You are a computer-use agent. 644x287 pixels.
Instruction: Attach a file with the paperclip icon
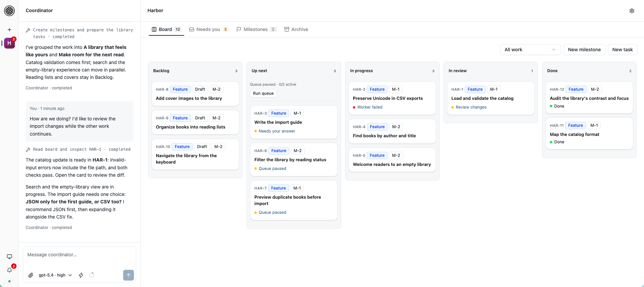(31, 275)
